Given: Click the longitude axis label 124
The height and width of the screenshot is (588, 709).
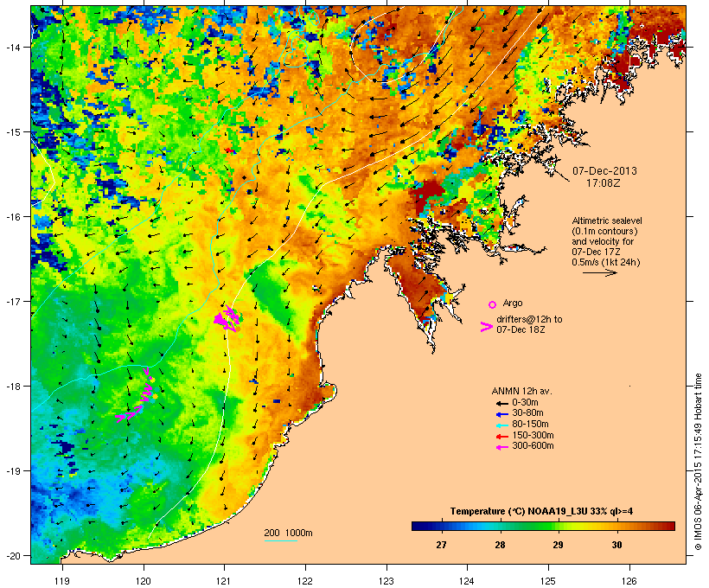Looking at the screenshot, I should 468,581.
